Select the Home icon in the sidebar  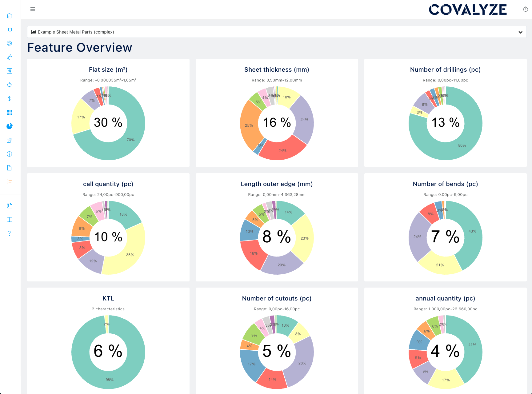coord(10,16)
